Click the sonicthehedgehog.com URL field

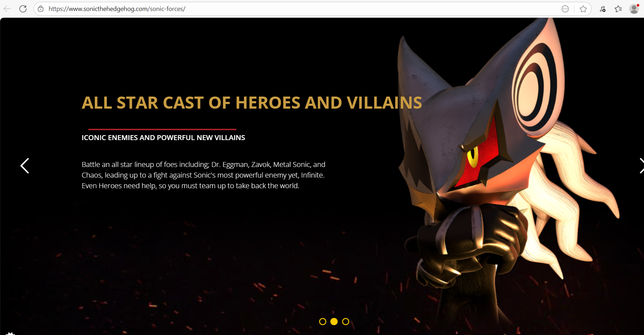click(300, 9)
